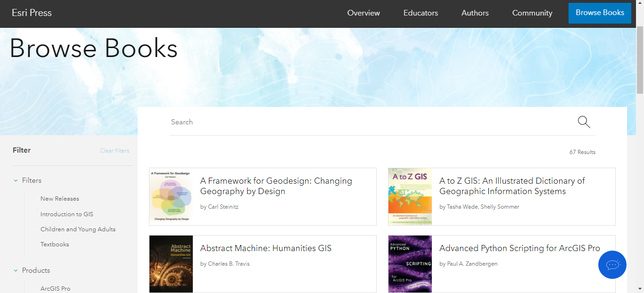Click 'by Tasha Wade, Shelly Sommer' text

[479, 207]
